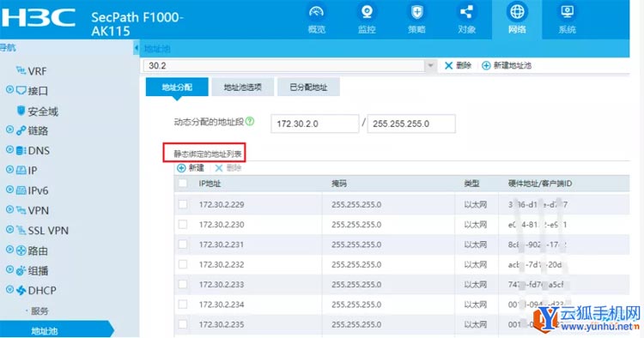Expand the VPN tree node

(x=9, y=209)
